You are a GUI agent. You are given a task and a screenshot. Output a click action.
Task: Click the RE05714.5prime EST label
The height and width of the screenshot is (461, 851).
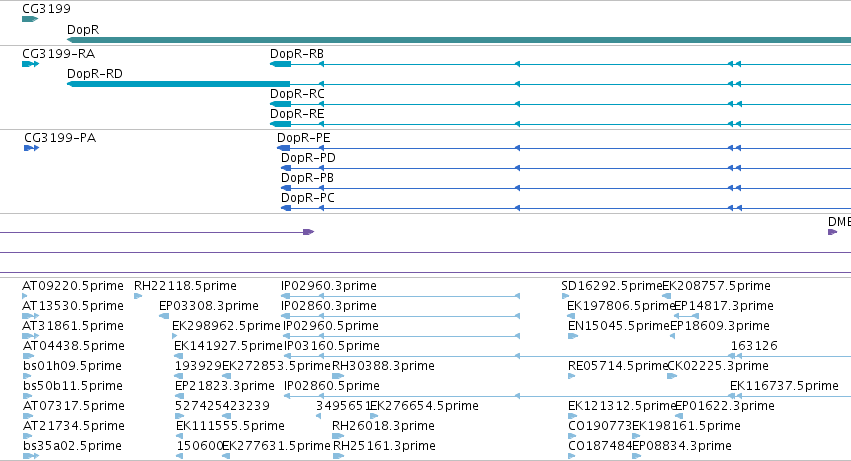pyautogui.click(x=617, y=367)
